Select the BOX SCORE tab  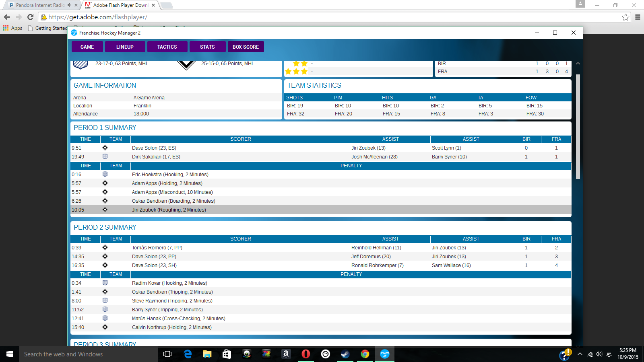click(246, 47)
